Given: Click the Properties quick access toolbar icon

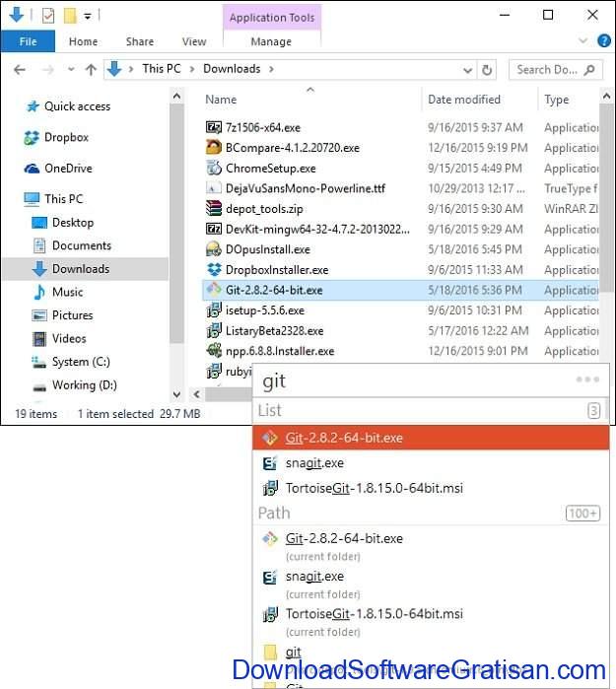Looking at the screenshot, I should coord(48,16).
